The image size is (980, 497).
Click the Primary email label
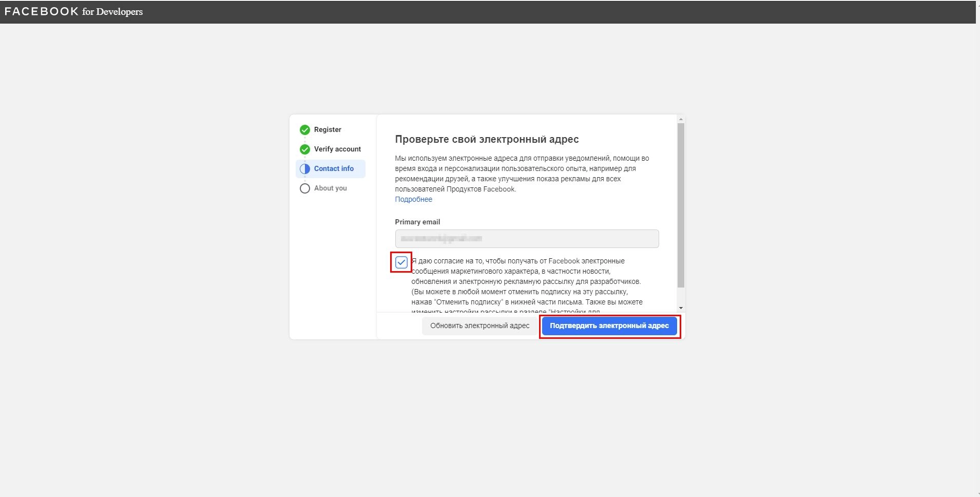pyautogui.click(x=417, y=222)
